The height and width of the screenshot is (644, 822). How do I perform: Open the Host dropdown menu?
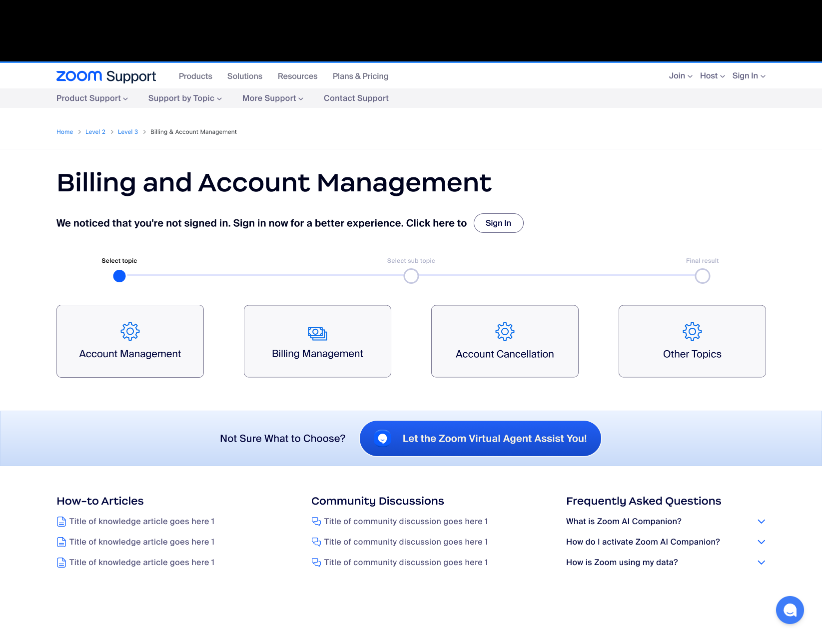tap(712, 76)
